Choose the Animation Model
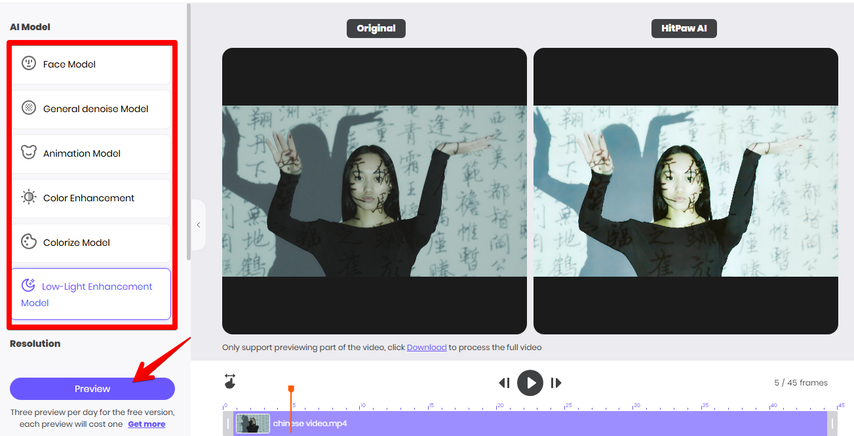The height and width of the screenshot is (436, 854). (x=91, y=153)
